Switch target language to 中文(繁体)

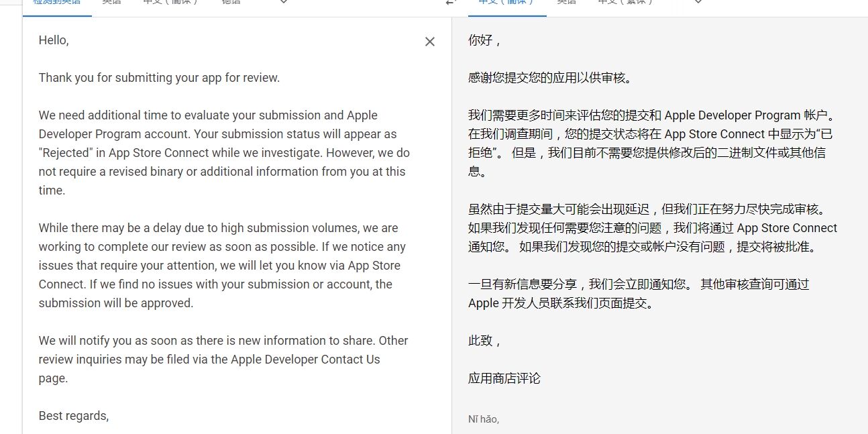[625, 3]
